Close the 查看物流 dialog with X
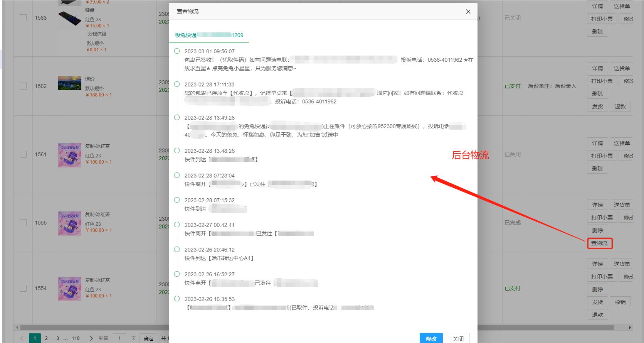 (x=468, y=12)
